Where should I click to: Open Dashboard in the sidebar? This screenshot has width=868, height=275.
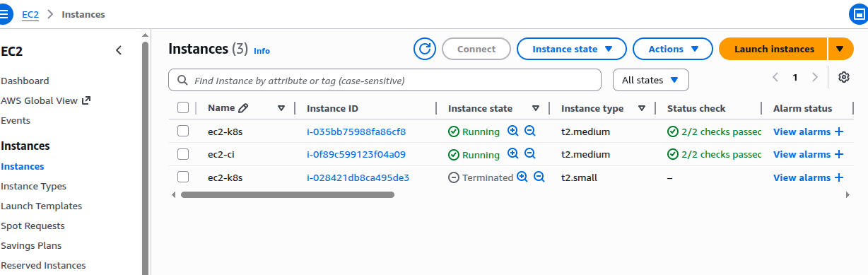coord(25,81)
